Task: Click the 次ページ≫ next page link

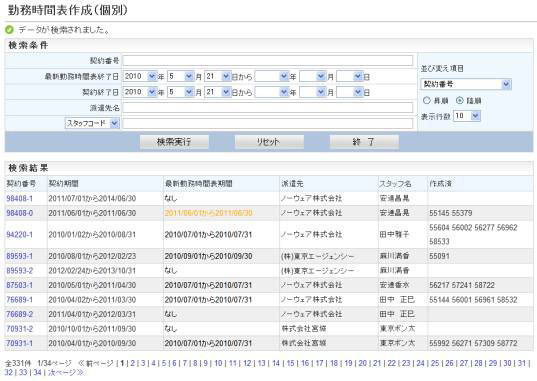Action: click(66, 372)
